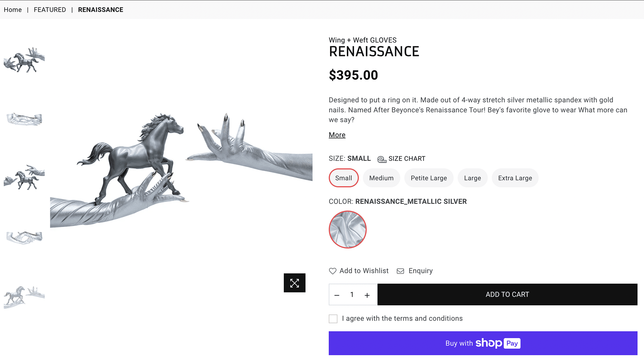View the first horse and gloves thumbnail

pyautogui.click(x=24, y=60)
